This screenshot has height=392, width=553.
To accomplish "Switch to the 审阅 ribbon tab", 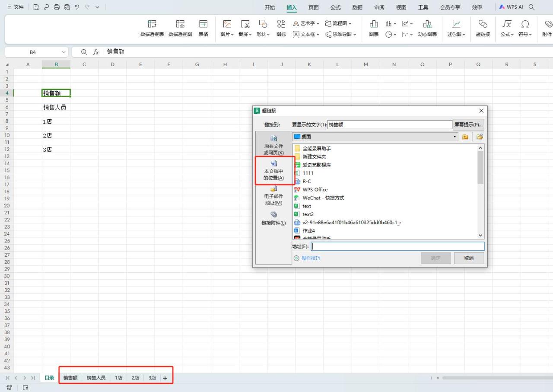I will tap(379, 7).
